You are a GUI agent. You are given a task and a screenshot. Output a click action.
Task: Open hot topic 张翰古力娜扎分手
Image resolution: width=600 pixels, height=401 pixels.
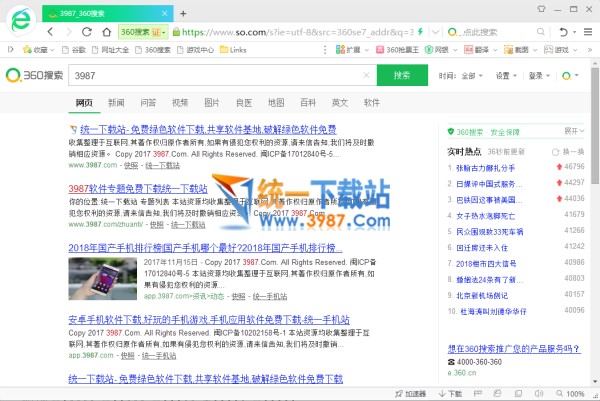(x=485, y=168)
